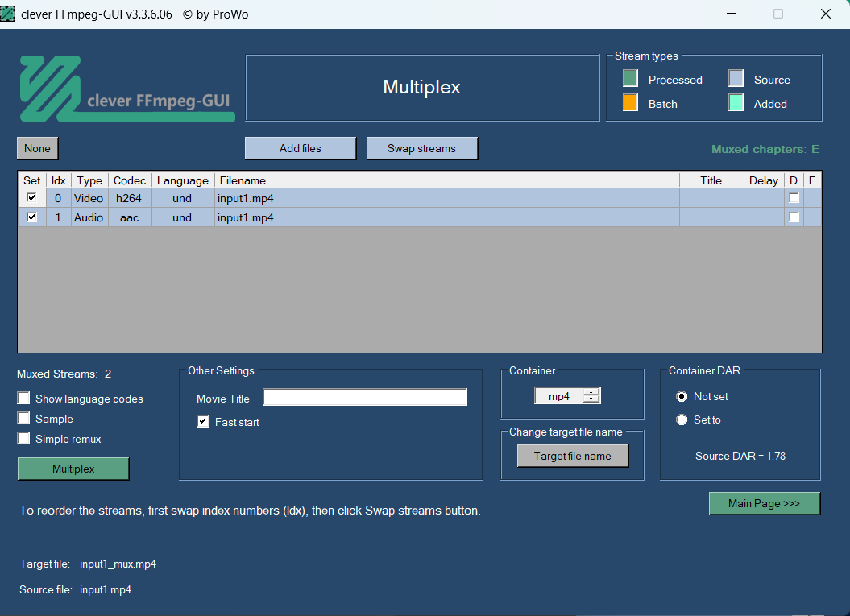This screenshot has width=850, height=616.
Task: Uncheck Set box for Video stream
Action: click(x=32, y=198)
